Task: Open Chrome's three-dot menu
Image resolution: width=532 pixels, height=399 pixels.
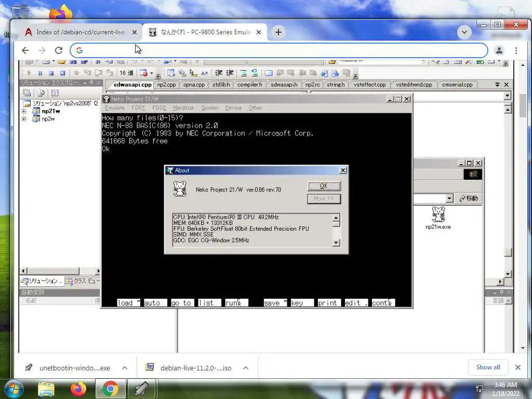Action: [516, 50]
